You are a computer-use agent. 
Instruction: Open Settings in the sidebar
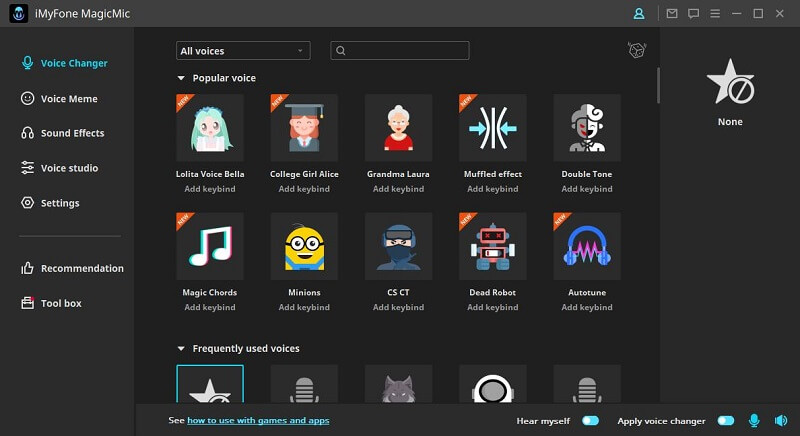tap(50, 203)
